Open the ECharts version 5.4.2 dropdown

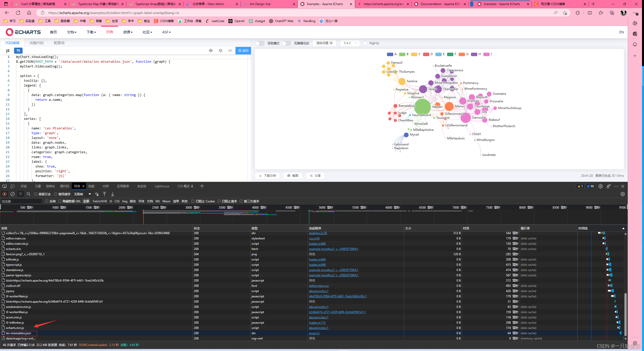[350, 43]
